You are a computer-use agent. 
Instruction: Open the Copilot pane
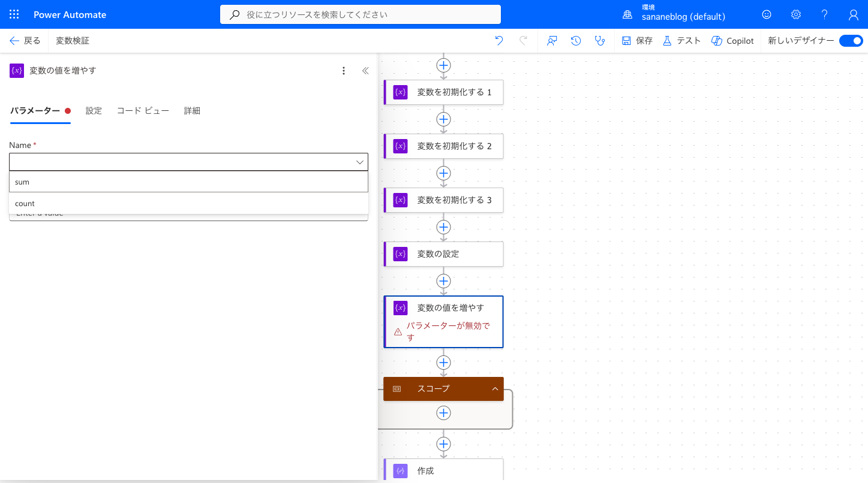point(732,41)
